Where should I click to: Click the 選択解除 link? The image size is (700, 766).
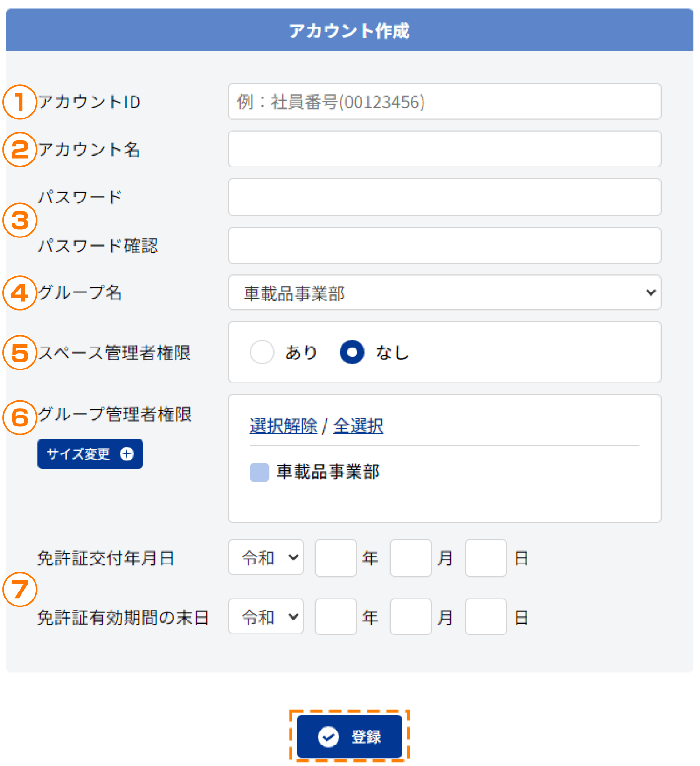pos(284,426)
